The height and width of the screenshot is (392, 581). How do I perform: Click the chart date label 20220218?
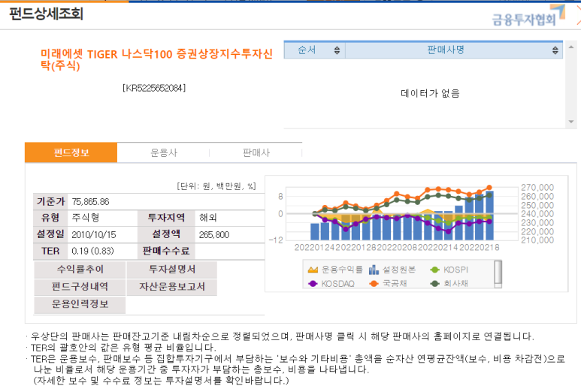[x=479, y=248]
